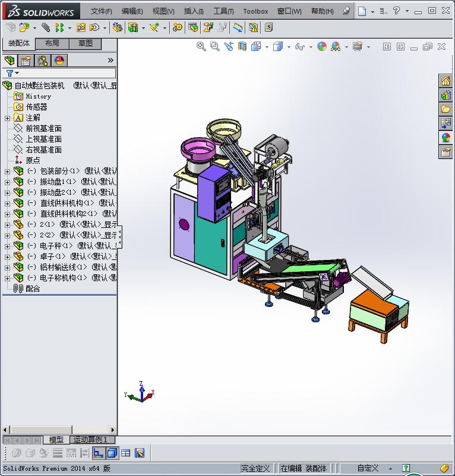Switch to DisplayManager tab icon
Image resolution: width=455 pixels, height=476 pixels.
click(x=59, y=61)
